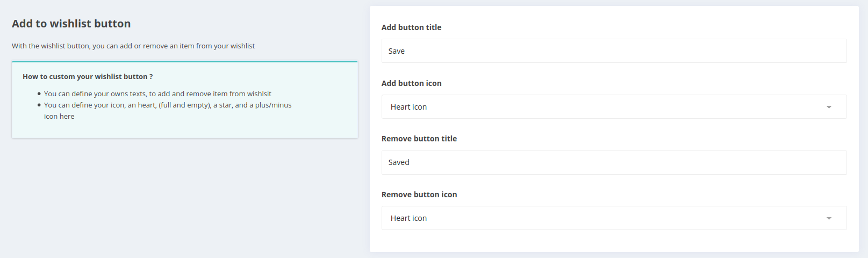Click 'How to custom your wishlist button ?' heading
This screenshot has width=868, height=258.
click(x=88, y=77)
